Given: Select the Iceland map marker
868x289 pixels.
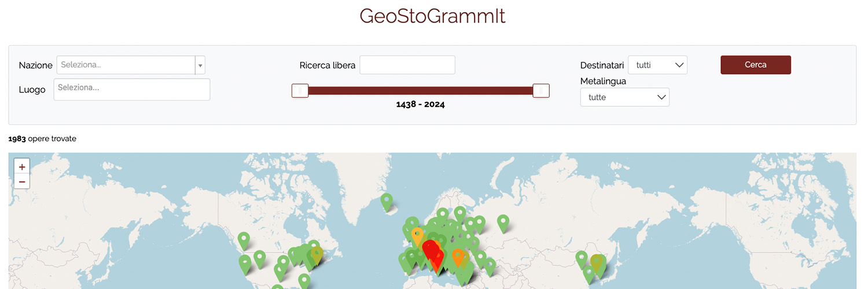Looking at the screenshot, I should tap(387, 202).
